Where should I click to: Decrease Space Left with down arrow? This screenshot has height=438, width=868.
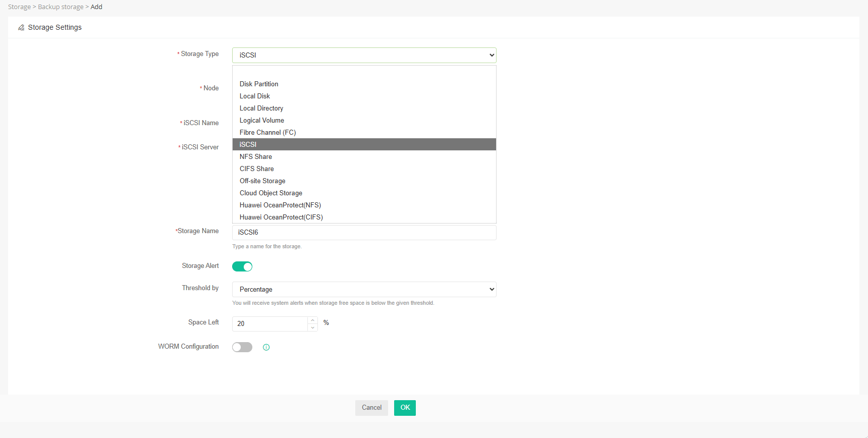(313, 328)
